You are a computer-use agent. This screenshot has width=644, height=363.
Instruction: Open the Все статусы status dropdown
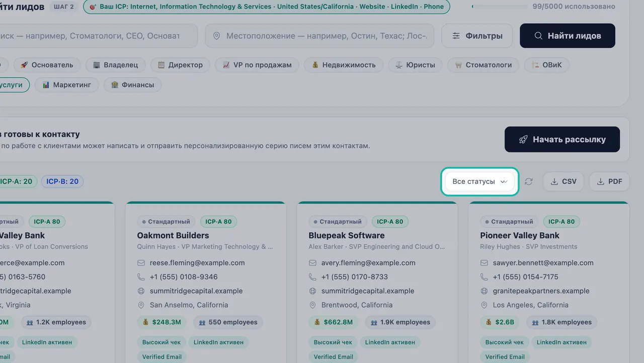480,182
